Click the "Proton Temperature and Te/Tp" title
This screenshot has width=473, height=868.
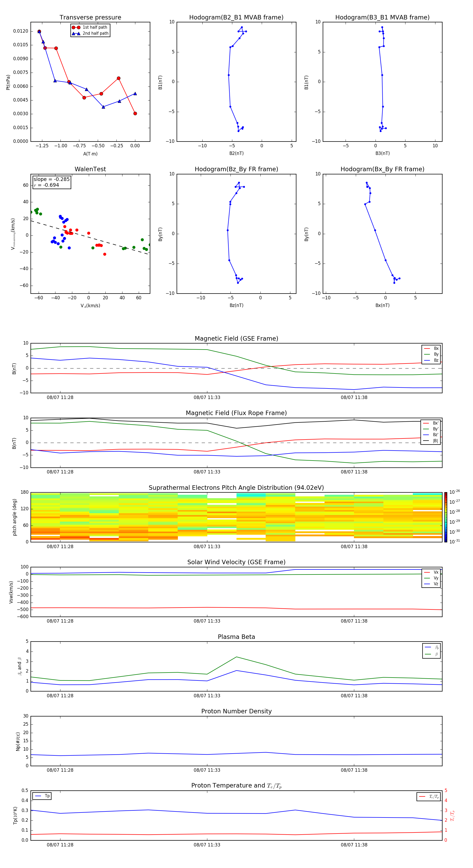(236, 786)
